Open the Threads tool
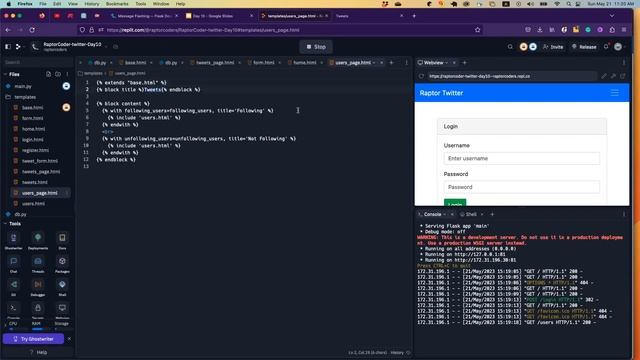640x360 pixels. [38, 264]
